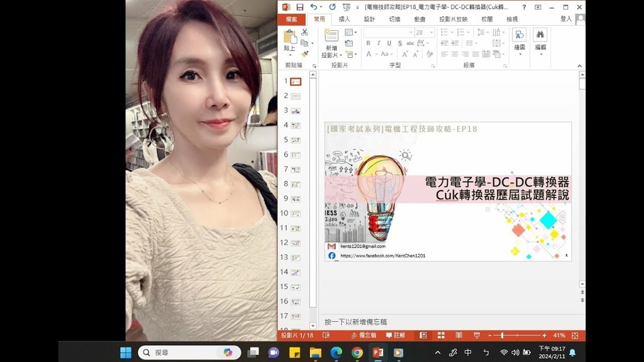Toggle Center paragraph alignment
Image resolution: width=644 pixels, height=362 pixels.
click(x=455, y=54)
